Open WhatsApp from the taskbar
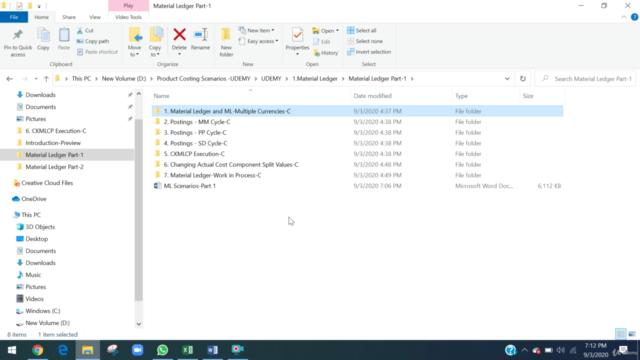This screenshot has width=640, height=360. coord(162,350)
